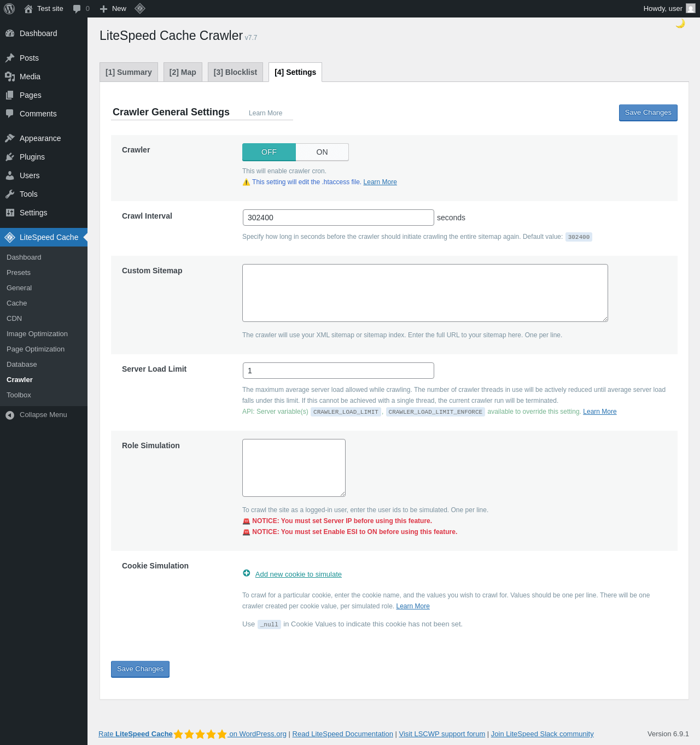The height and width of the screenshot is (745, 700).
Task: Toggle the dark mode moon icon
Action: [x=680, y=24]
